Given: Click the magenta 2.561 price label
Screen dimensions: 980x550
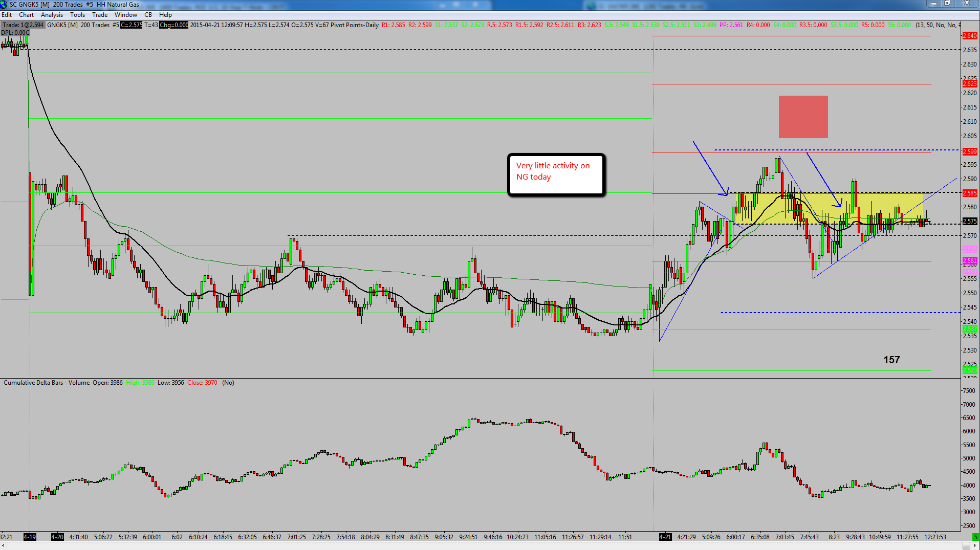Looking at the screenshot, I should coord(970,261).
